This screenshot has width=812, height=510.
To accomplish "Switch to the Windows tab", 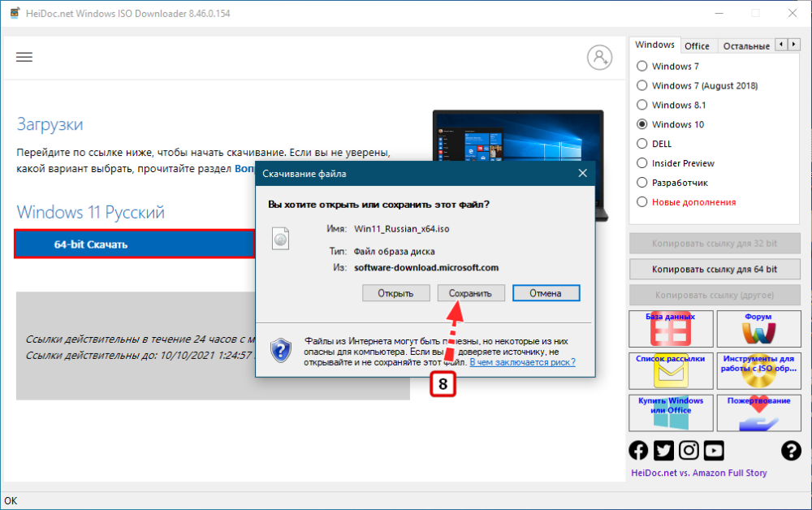I will point(654,45).
